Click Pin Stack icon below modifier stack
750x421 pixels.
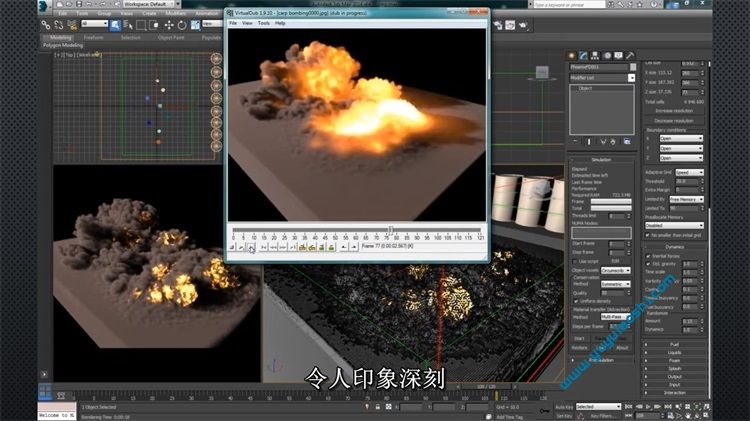[x=575, y=142]
